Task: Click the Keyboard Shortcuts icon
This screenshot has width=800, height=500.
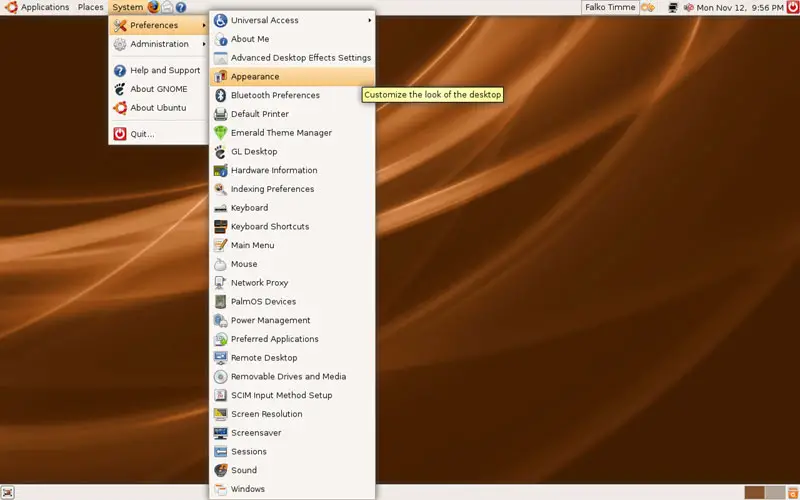Action: click(220, 227)
